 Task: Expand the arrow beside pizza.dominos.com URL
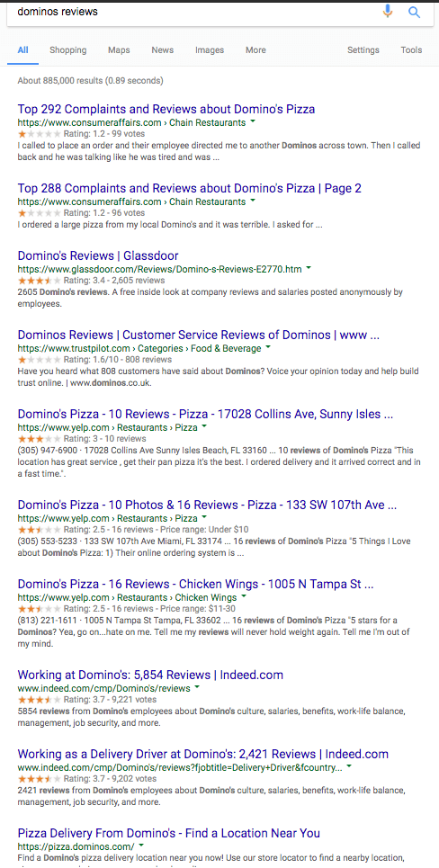pos(141,846)
